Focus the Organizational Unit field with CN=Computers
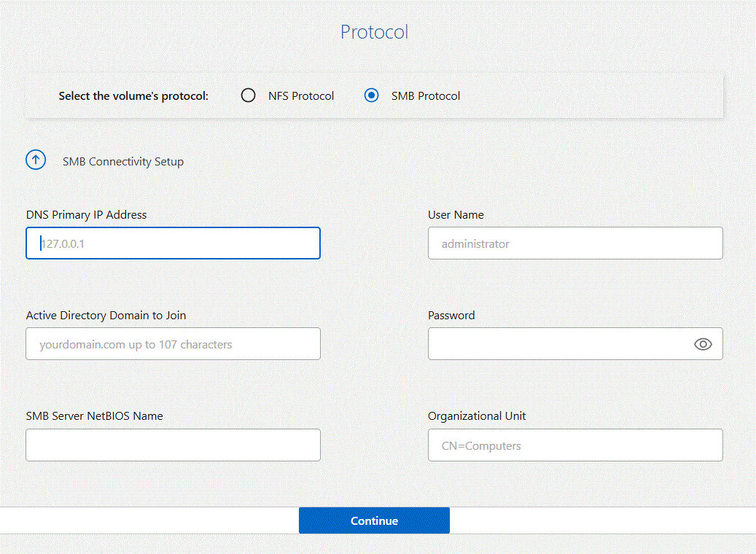 click(x=574, y=445)
